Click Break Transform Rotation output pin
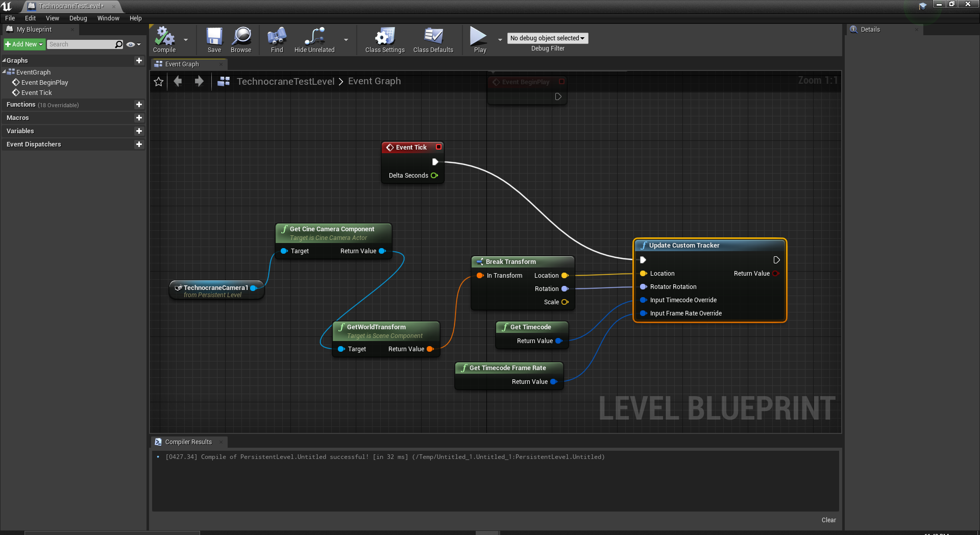 (565, 288)
